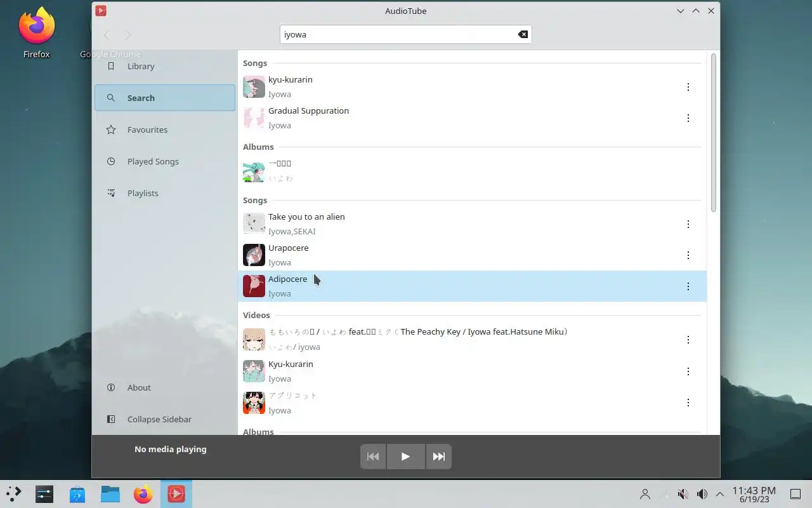Open the About page
Screen dimensions: 812x508
pos(165,387)
